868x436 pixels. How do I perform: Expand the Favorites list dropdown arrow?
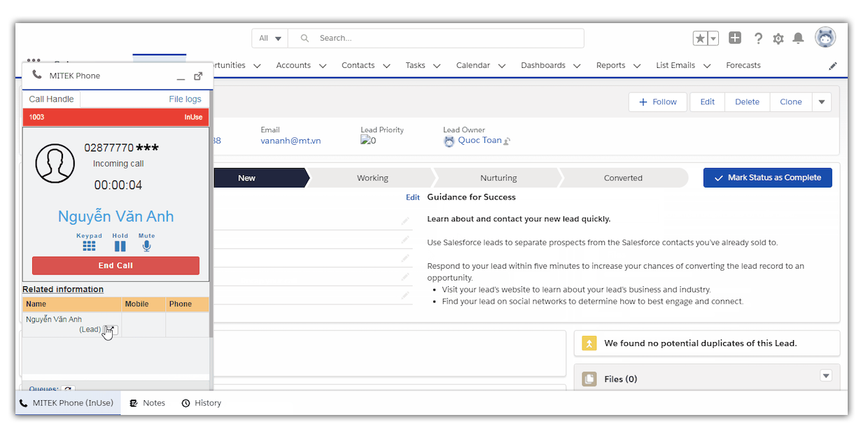pyautogui.click(x=713, y=38)
